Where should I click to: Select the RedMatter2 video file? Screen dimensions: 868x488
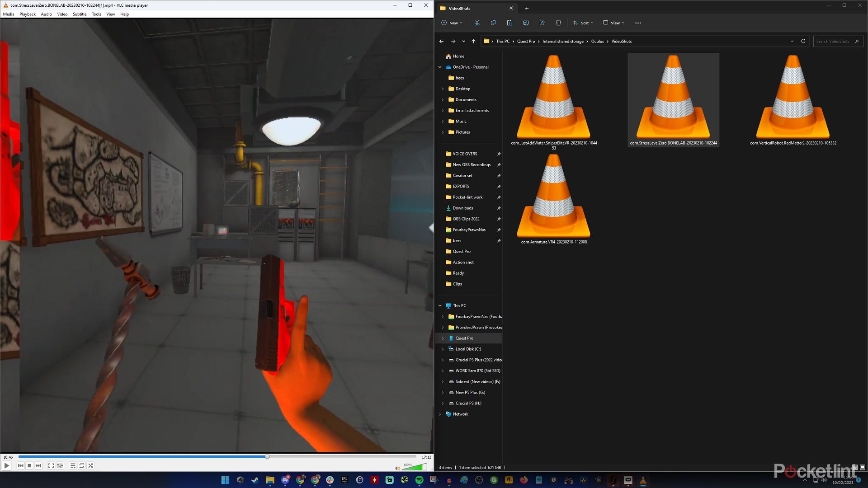point(793,100)
